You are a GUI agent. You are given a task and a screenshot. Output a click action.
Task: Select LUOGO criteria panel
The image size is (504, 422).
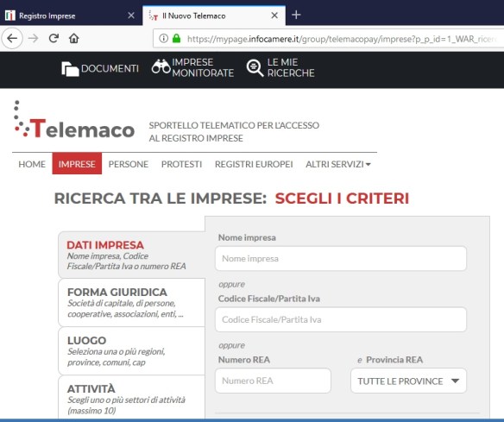click(131, 350)
